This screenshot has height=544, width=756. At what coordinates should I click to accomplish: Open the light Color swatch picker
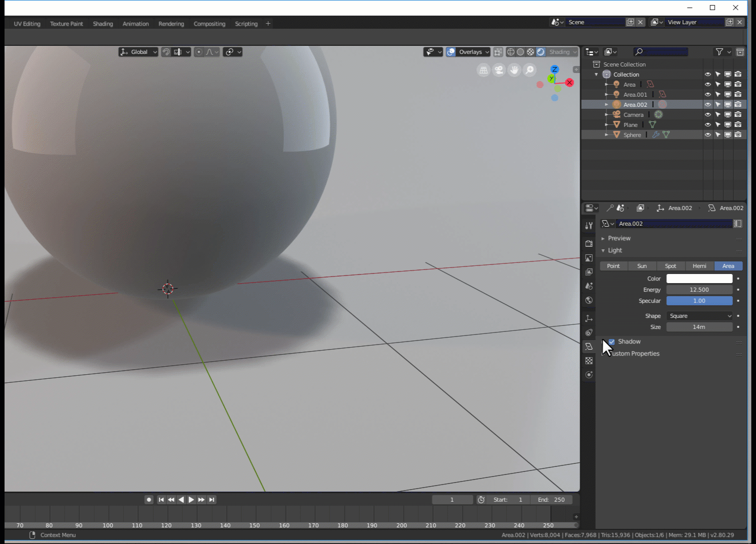pyautogui.click(x=700, y=278)
